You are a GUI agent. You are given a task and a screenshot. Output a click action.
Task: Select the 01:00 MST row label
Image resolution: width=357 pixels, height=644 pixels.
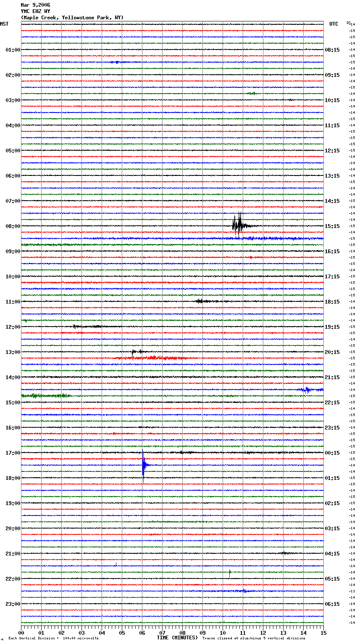pos(13,50)
